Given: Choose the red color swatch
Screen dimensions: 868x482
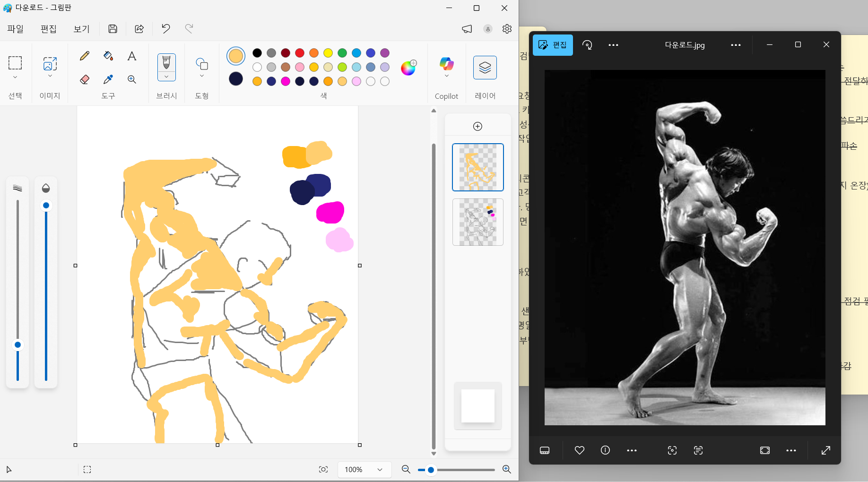Looking at the screenshot, I should 300,53.
